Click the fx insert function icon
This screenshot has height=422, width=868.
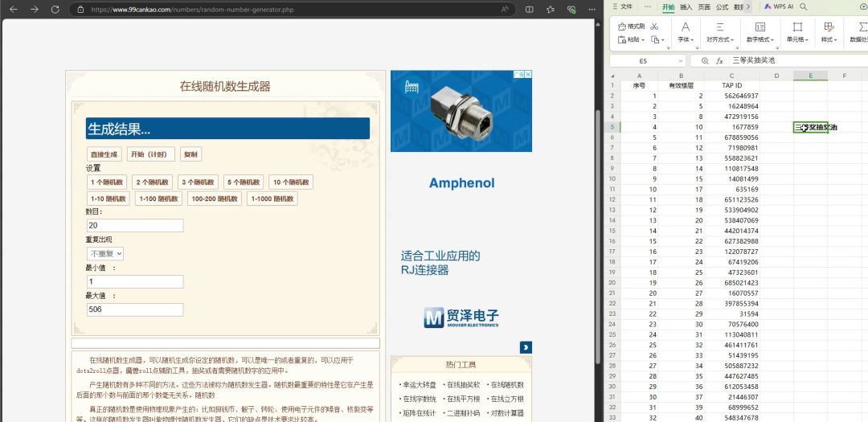click(x=720, y=61)
